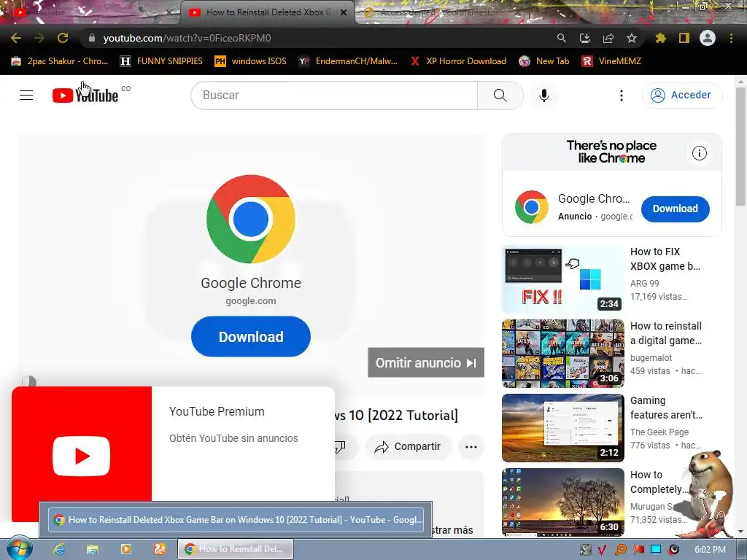Open the windows ISOS bookmark

[x=251, y=61]
